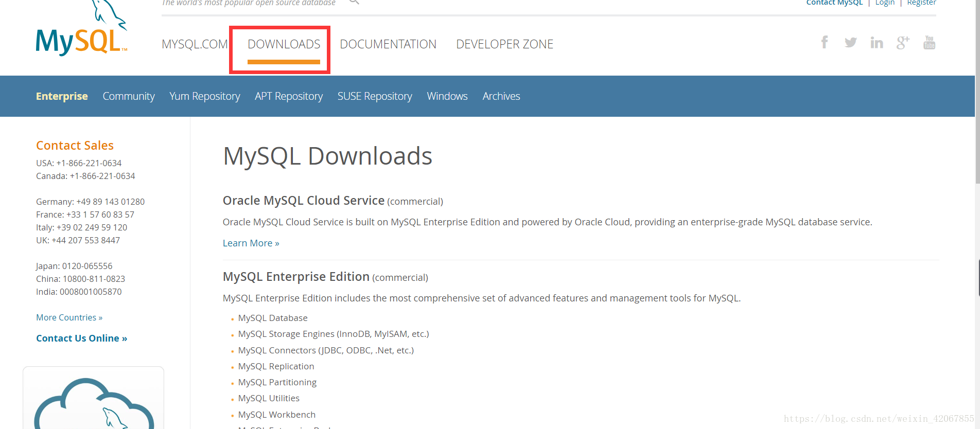980x429 pixels.
Task: Open the Twitter bird icon
Action: pyautogui.click(x=851, y=42)
